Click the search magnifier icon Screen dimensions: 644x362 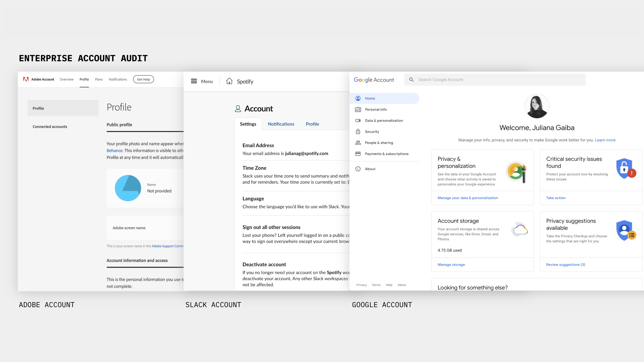411,80
